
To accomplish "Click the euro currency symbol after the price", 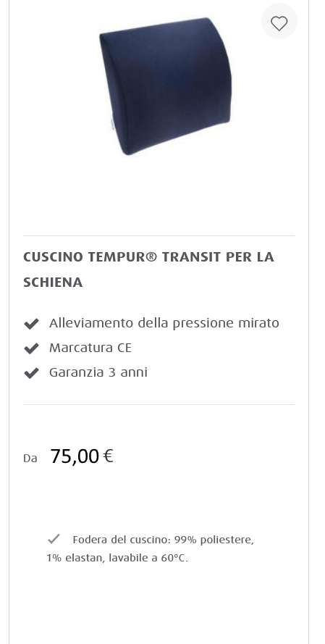I will [x=109, y=456].
